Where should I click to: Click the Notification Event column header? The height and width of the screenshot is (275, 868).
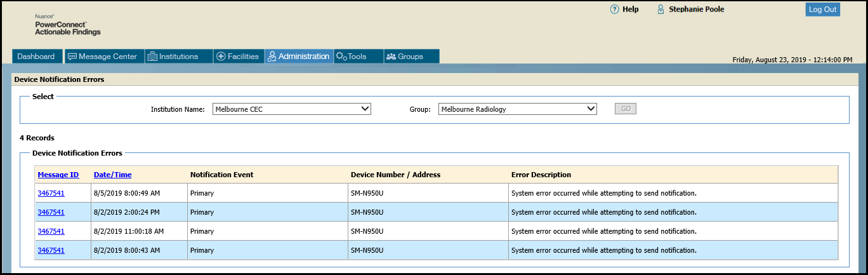(221, 175)
